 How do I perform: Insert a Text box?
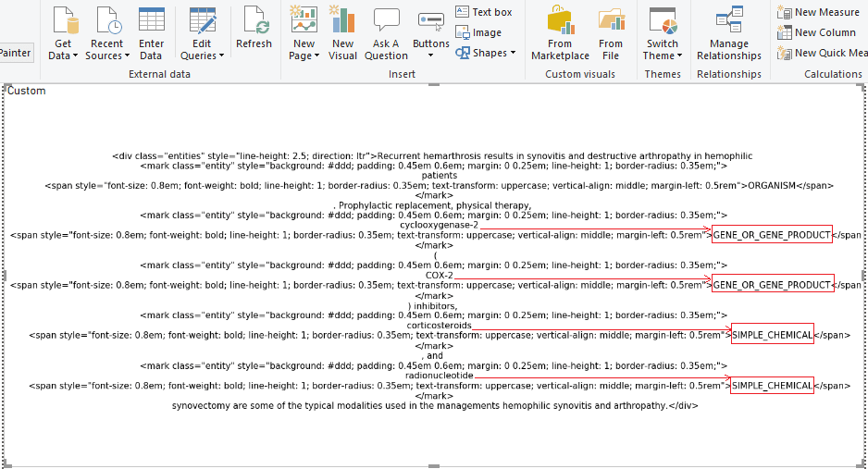(x=484, y=12)
